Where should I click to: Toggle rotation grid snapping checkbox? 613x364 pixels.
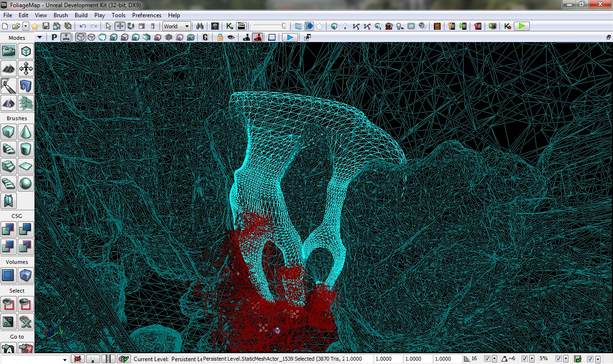coord(524,359)
